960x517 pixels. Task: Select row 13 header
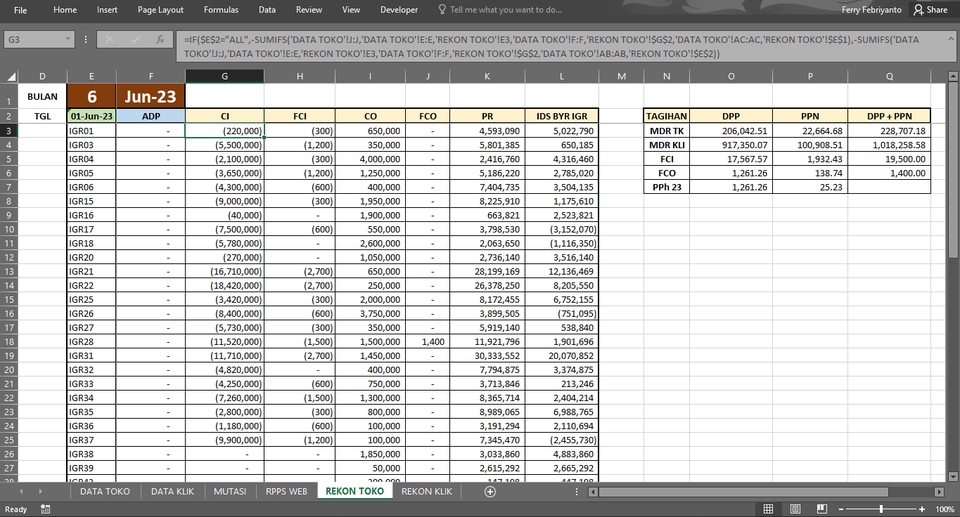tap(9, 271)
